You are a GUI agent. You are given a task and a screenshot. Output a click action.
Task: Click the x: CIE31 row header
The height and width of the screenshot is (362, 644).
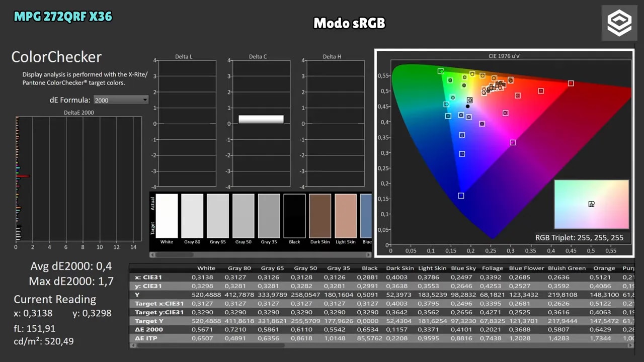click(x=148, y=277)
